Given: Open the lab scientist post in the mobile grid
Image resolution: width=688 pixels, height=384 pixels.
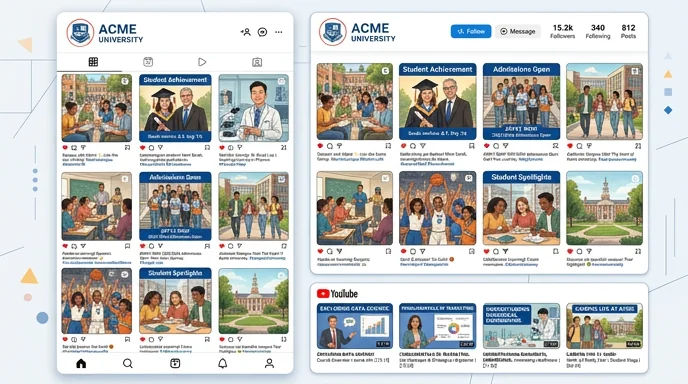Looking at the screenshot, I should coord(254,108).
